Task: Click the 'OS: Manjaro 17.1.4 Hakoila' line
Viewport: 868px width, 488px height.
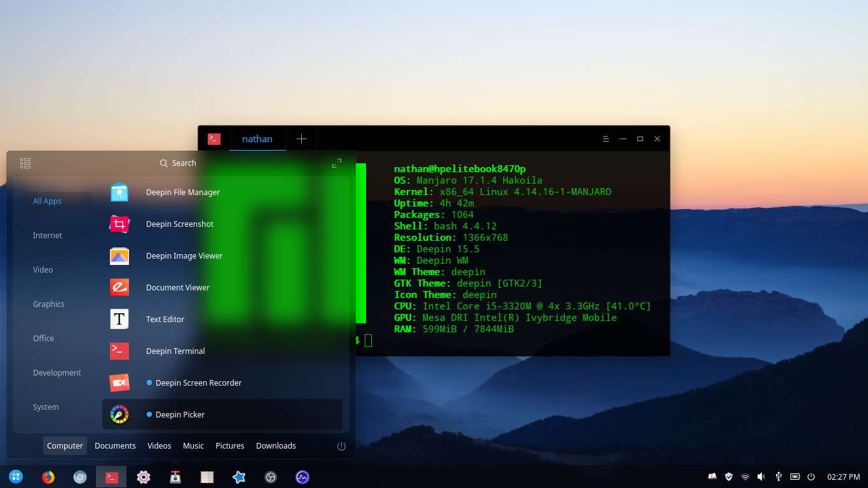Action: click(468, 180)
